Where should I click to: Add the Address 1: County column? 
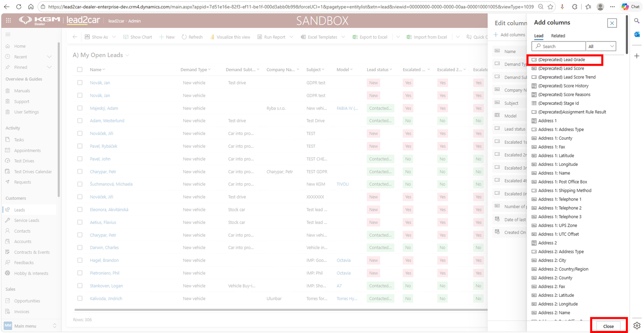tap(555, 138)
